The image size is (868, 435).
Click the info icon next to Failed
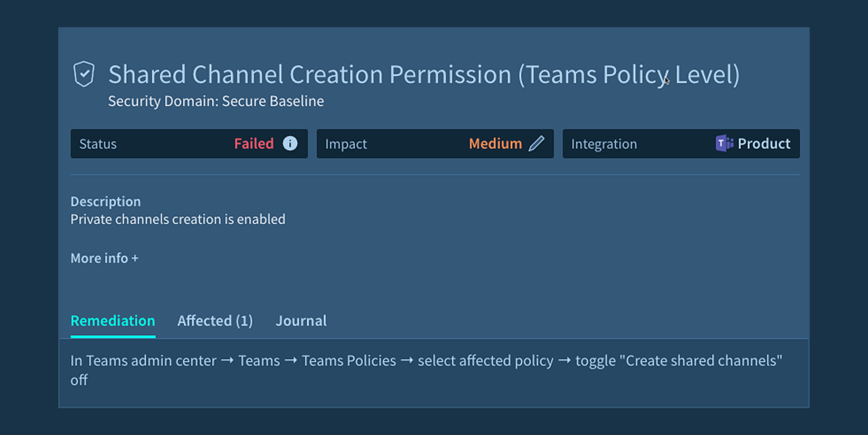point(290,144)
